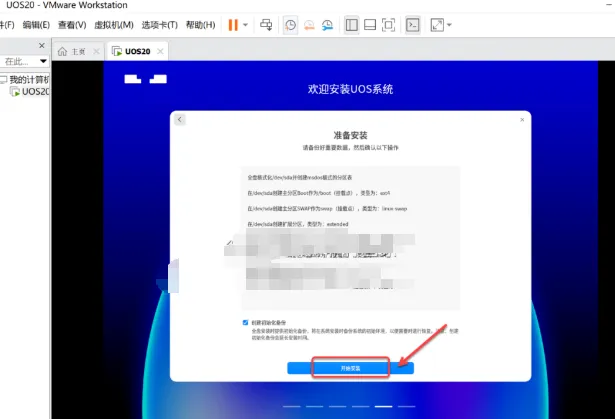Click the 欢迎安装UOS系统 title text
The width and height of the screenshot is (615, 419).
[x=350, y=89]
